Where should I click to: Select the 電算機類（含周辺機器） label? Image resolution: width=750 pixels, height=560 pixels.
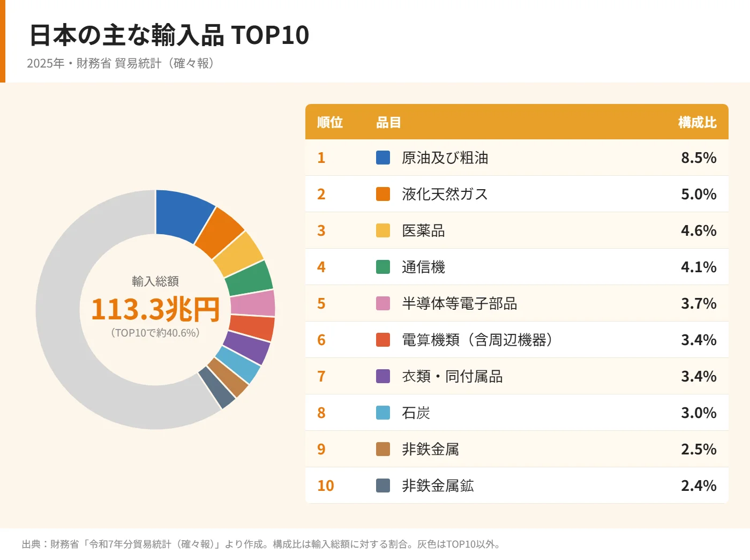coord(477,340)
